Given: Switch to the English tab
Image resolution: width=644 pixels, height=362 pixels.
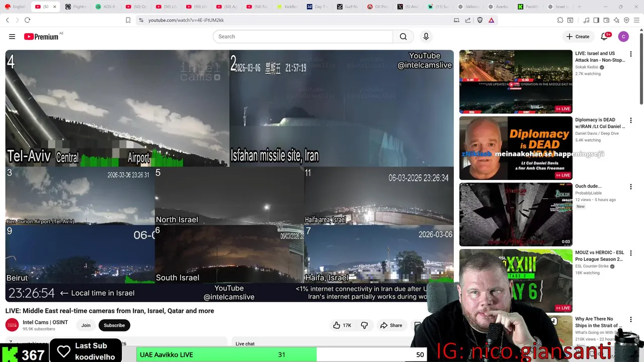Looking at the screenshot, I should pos(16,7).
